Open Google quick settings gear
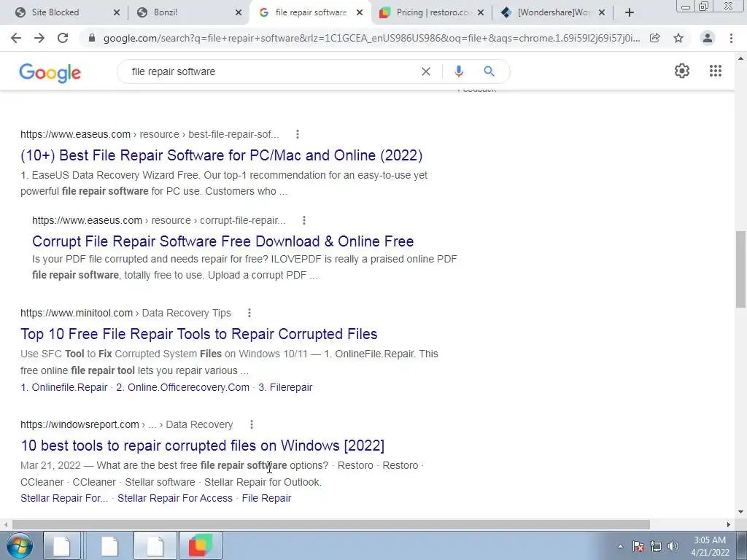747x560 pixels. pyautogui.click(x=682, y=71)
